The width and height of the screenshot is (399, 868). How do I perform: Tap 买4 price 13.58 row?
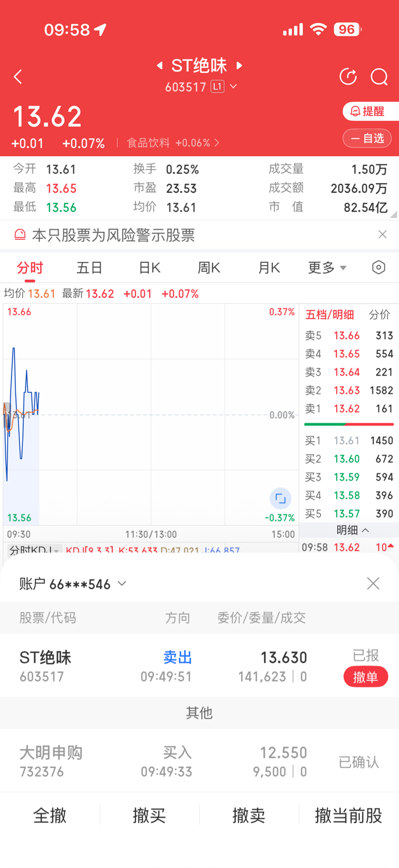[349, 495]
